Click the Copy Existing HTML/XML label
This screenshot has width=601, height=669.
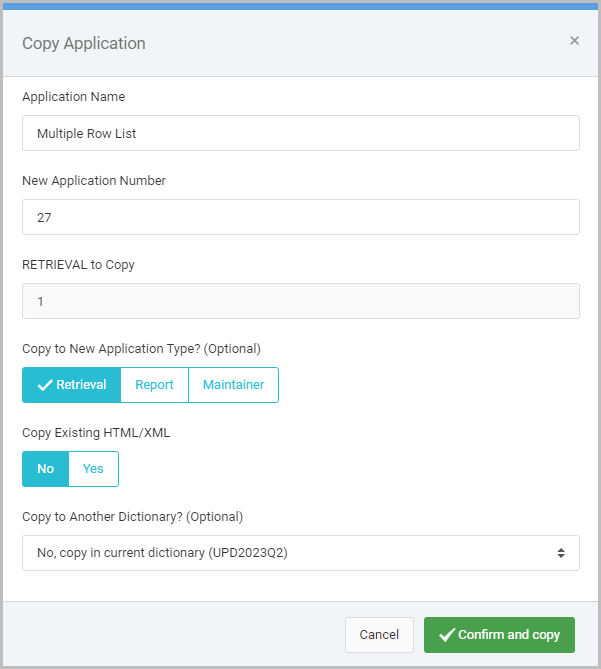(x=96, y=433)
